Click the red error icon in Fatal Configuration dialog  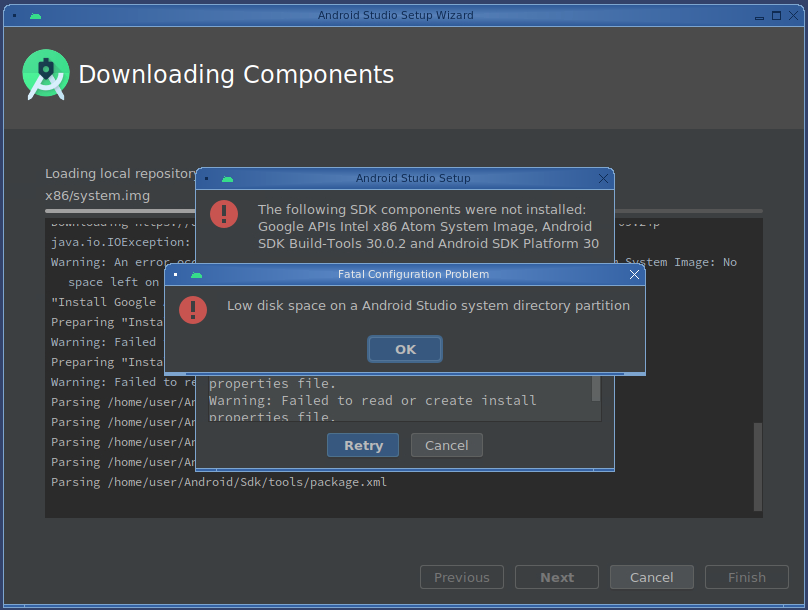[x=193, y=310]
